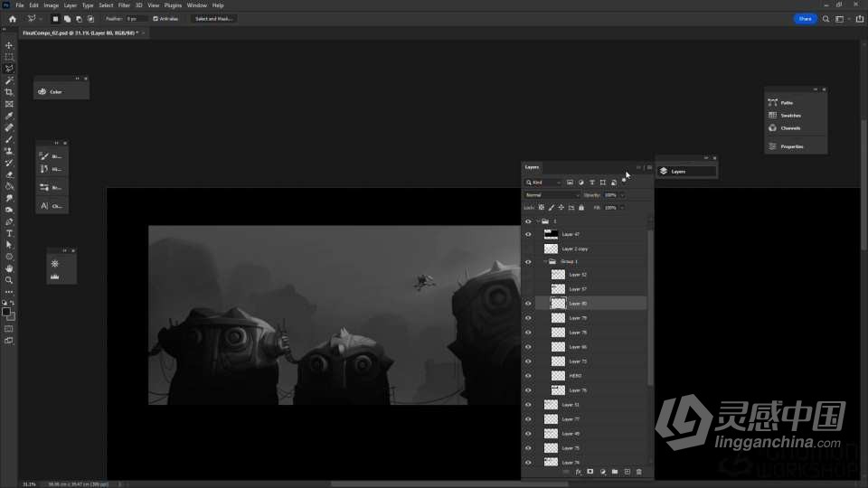Open the Opacity slider dropdown arrow
Viewport: 868px width, 488px height.
[x=622, y=195]
